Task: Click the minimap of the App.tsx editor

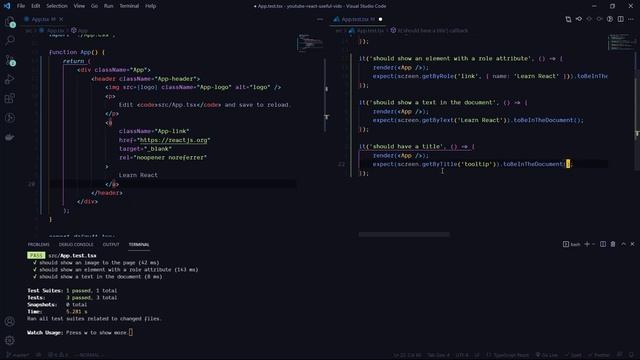Action: coord(309,43)
